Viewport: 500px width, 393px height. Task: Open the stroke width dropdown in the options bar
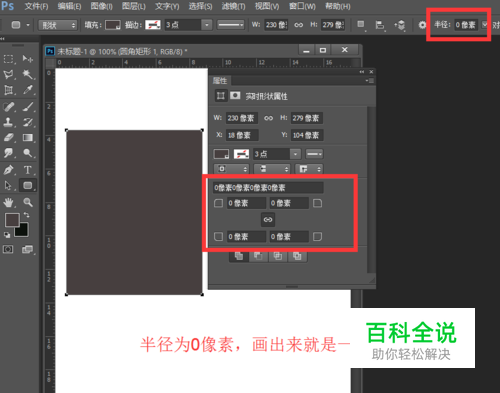207,25
